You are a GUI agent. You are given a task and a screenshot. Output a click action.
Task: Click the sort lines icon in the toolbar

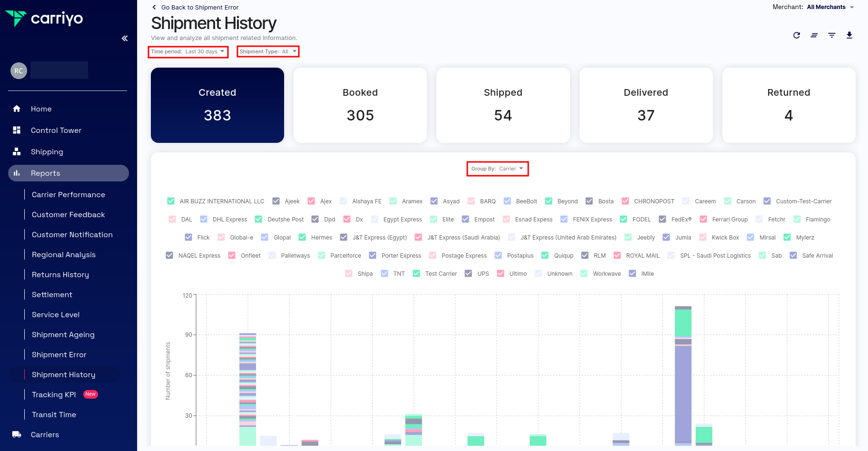coord(814,35)
